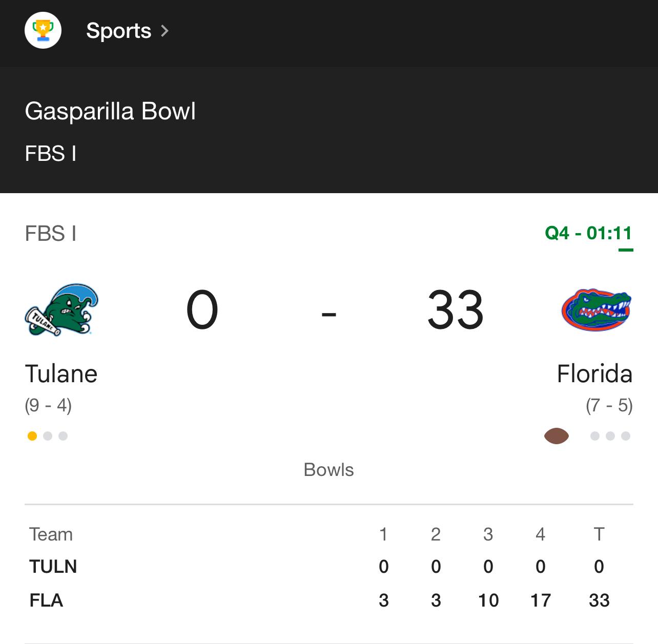Click the Florida score of 33
The height and width of the screenshot is (644, 658).
[456, 310]
